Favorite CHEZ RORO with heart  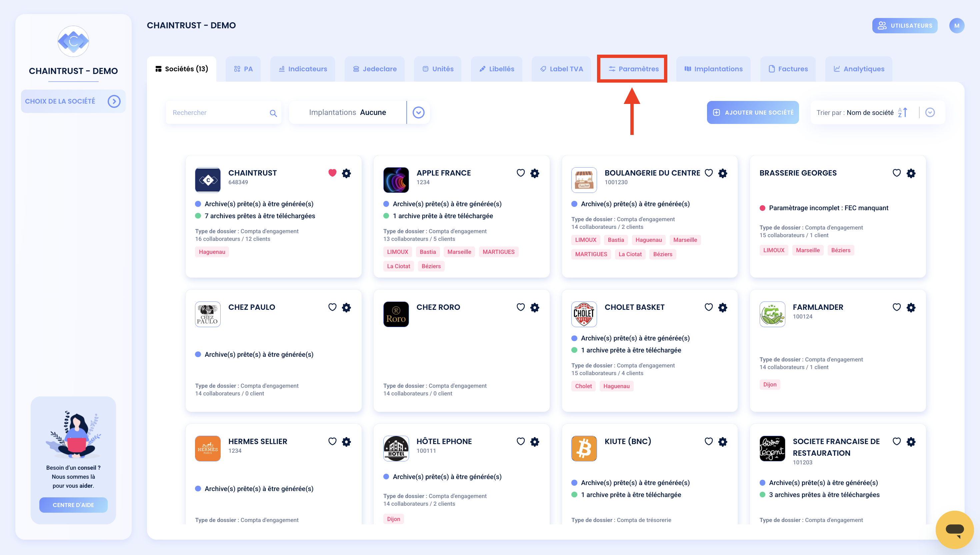[521, 307]
